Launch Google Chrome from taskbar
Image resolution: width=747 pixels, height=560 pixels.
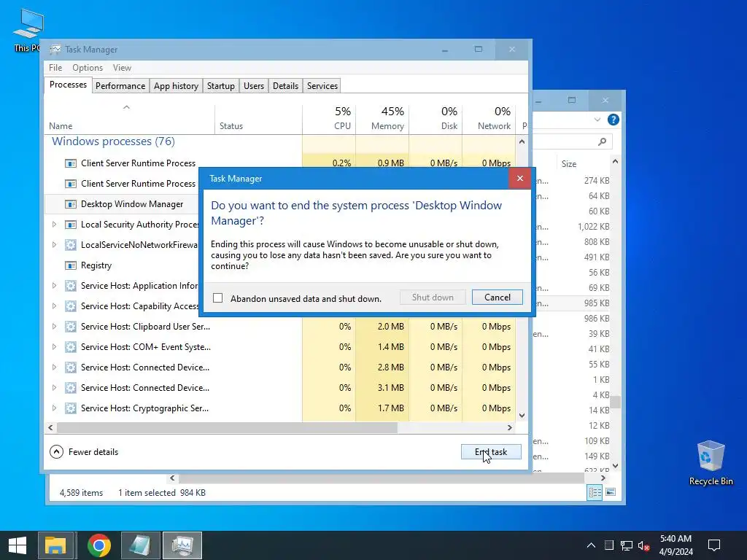click(99, 545)
